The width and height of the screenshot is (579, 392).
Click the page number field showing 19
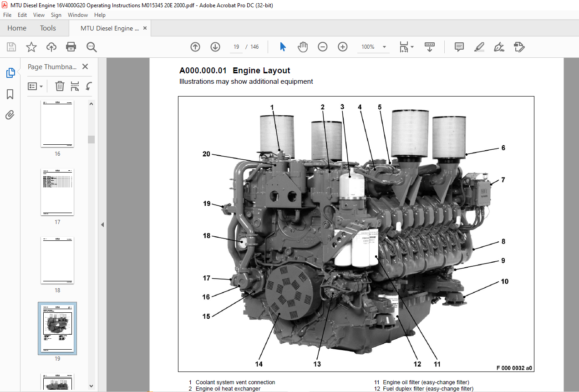(236, 47)
